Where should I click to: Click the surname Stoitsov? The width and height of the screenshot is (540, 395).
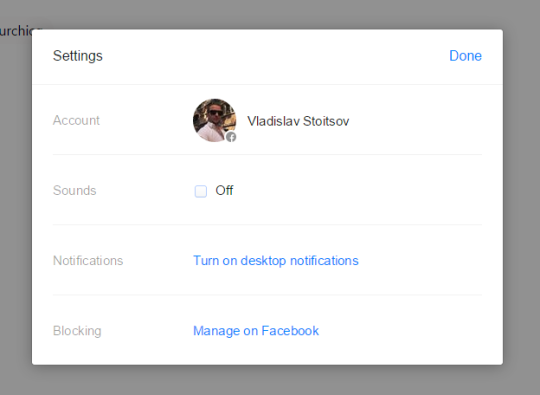pyautogui.click(x=326, y=121)
